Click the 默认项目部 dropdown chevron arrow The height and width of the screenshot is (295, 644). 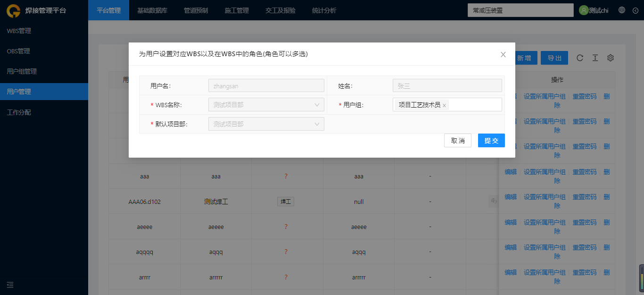317,124
